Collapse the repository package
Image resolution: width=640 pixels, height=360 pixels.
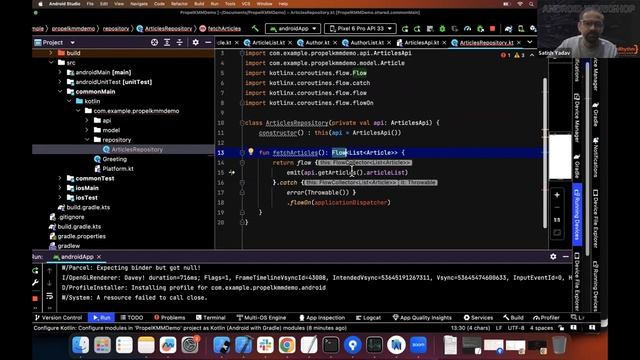(x=87, y=140)
